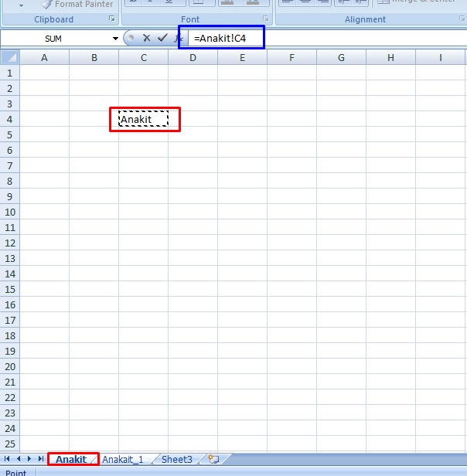
Task: Move to the previous sheet tab with the arrow
Action: click(19, 459)
